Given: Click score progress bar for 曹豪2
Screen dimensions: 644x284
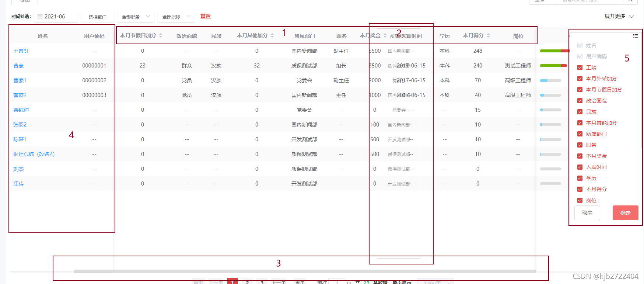Looking at the screenshot, I should click(550, 95).
